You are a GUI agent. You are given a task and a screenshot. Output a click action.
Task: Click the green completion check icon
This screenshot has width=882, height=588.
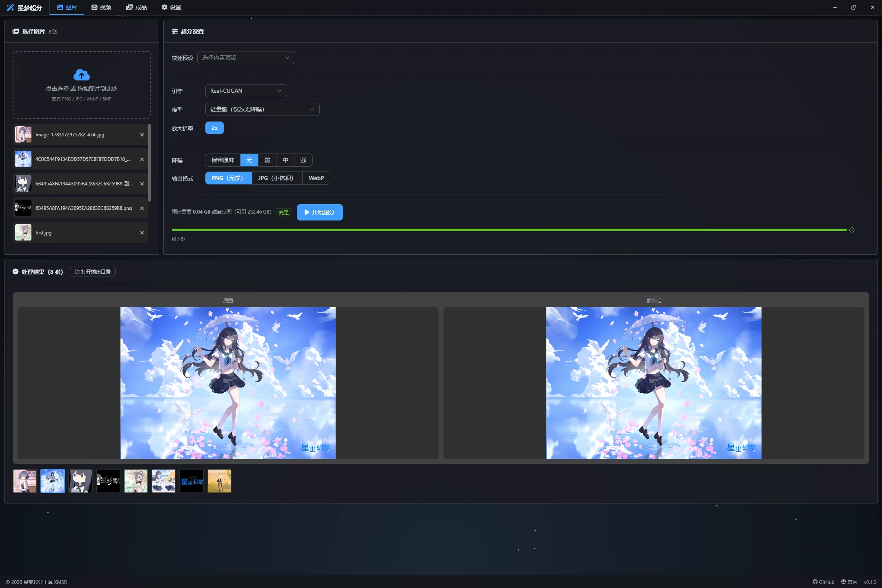point(852,230)
